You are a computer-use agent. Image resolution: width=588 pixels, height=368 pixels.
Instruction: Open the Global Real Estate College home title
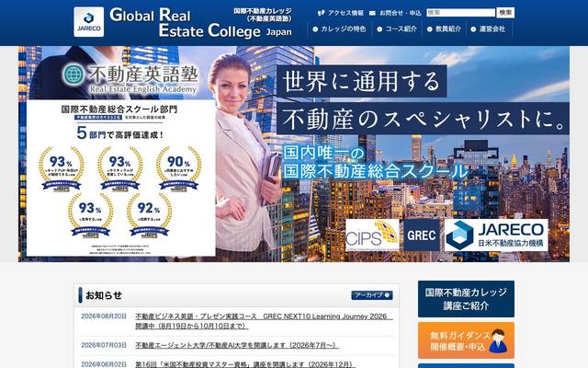pyautogui.click(x=200, y=23)
